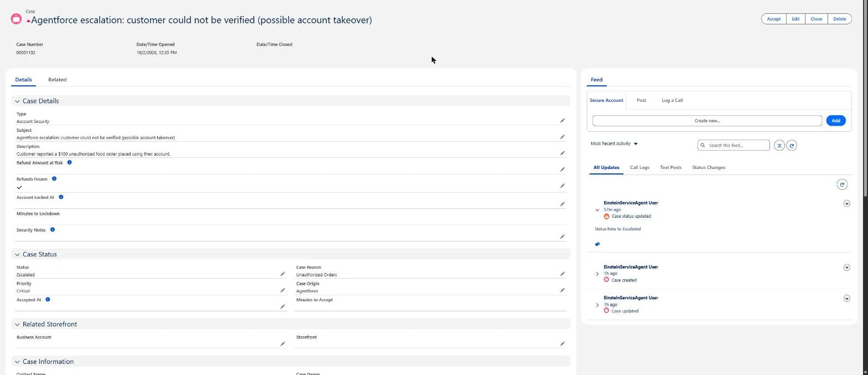Collapse the Case Status section
Image resolution: width=868 pixels, height=375 pixels.
[17, 254]
